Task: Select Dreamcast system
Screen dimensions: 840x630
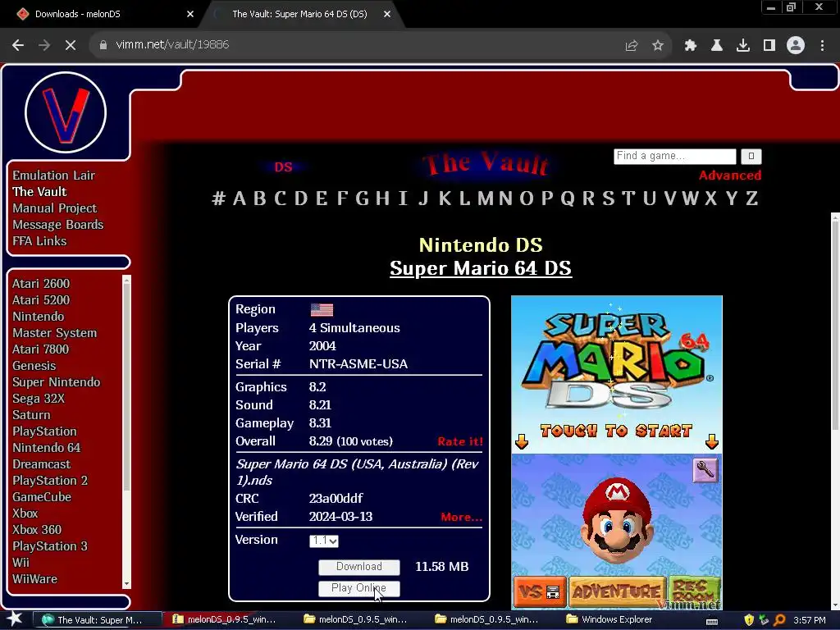Action: coord(41,464)
